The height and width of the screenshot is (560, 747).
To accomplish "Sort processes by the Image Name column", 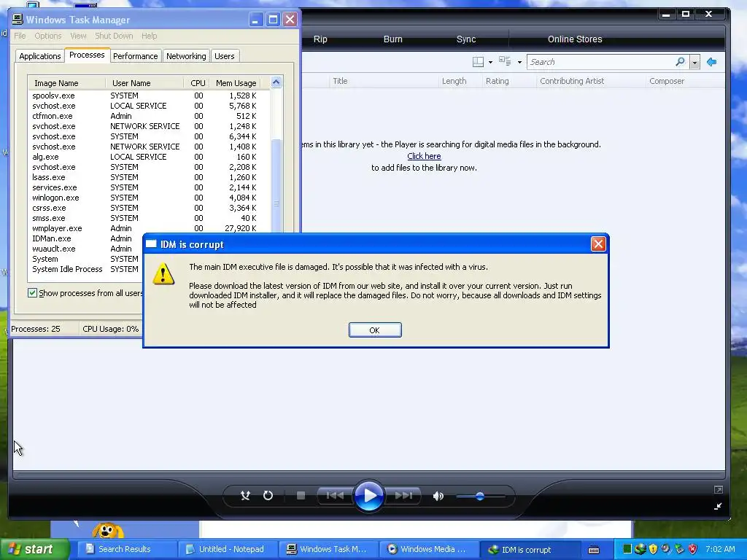I will 66,83.
